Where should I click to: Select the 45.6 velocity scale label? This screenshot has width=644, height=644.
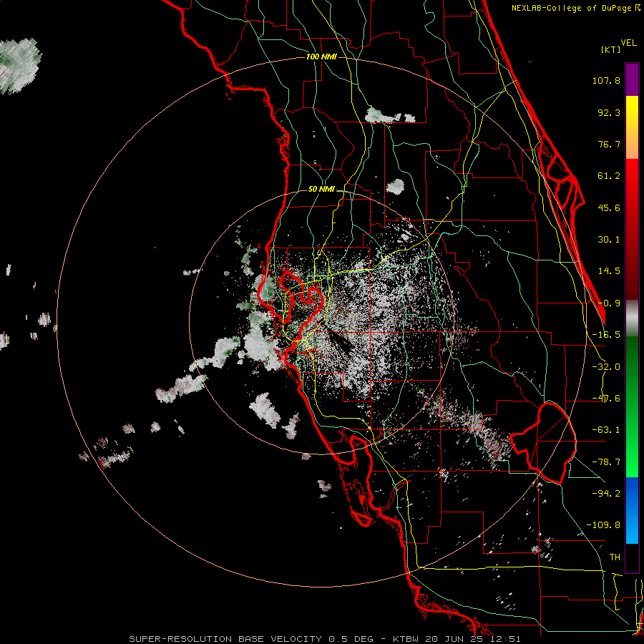(x=609, y=208)
